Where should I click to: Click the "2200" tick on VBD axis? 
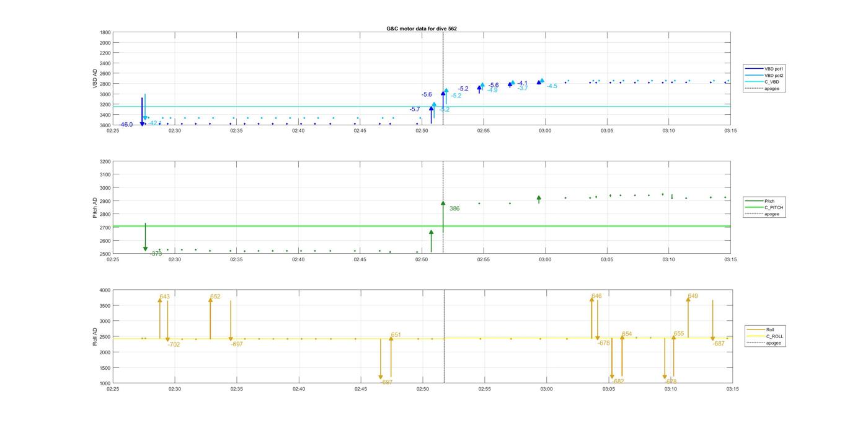click(x=105, y=53)
